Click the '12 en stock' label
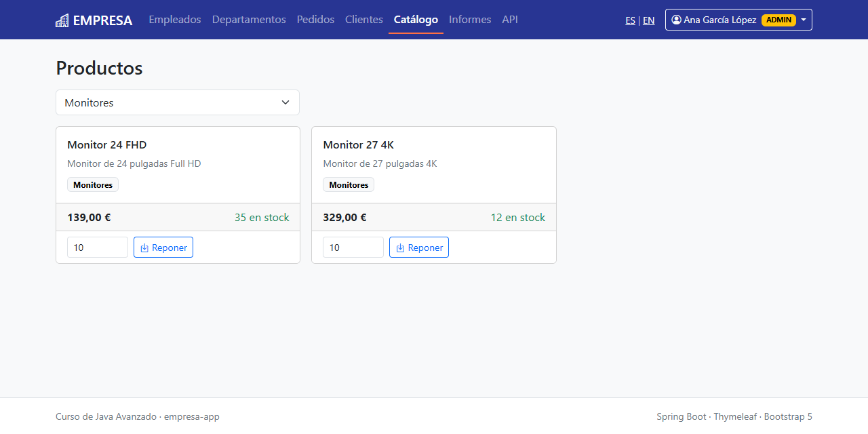The width and height of the screenshot is (868, 434). click(518, 217)
